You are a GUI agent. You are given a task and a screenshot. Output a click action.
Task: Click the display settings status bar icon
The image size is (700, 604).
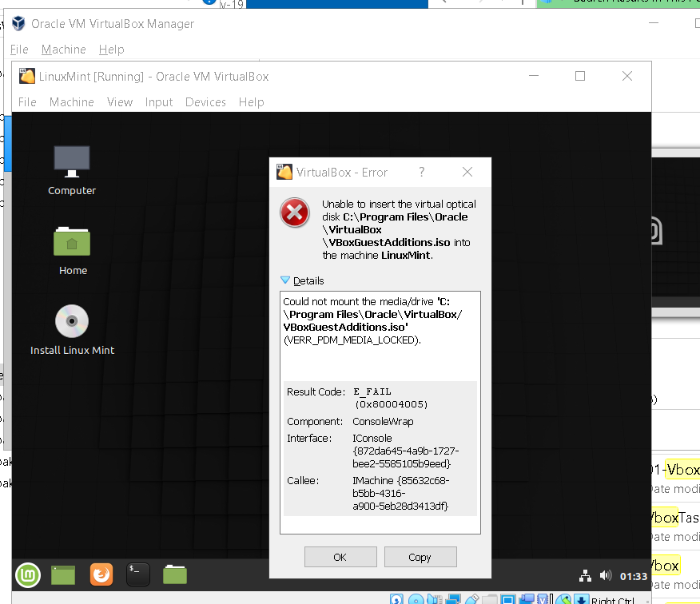click(508, 599)
